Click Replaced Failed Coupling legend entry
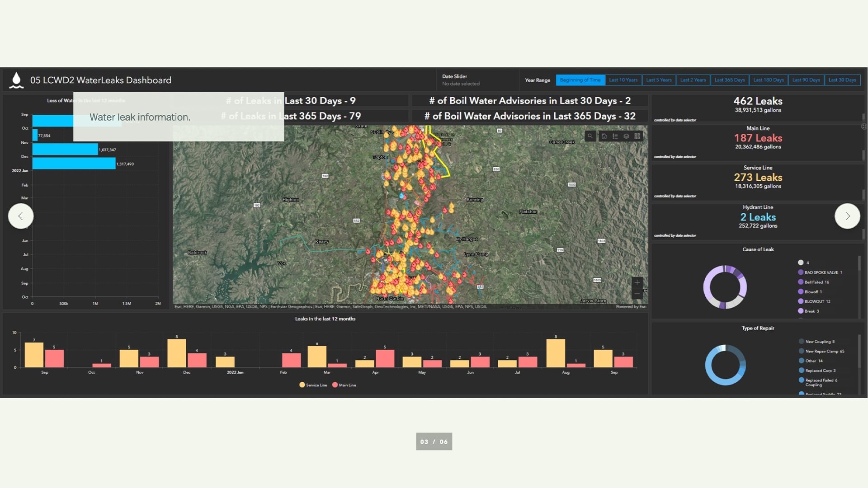The image size is (868, 488). (x=818, y=382)
